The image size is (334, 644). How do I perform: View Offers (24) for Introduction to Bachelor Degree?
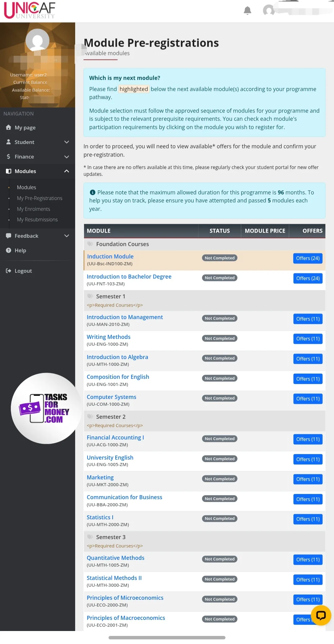pos(308,279)
